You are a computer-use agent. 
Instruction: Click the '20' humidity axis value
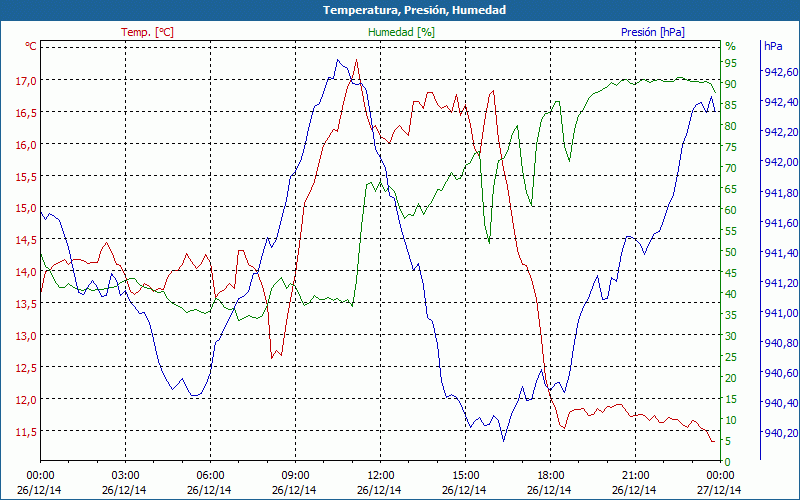pos(731,378)
